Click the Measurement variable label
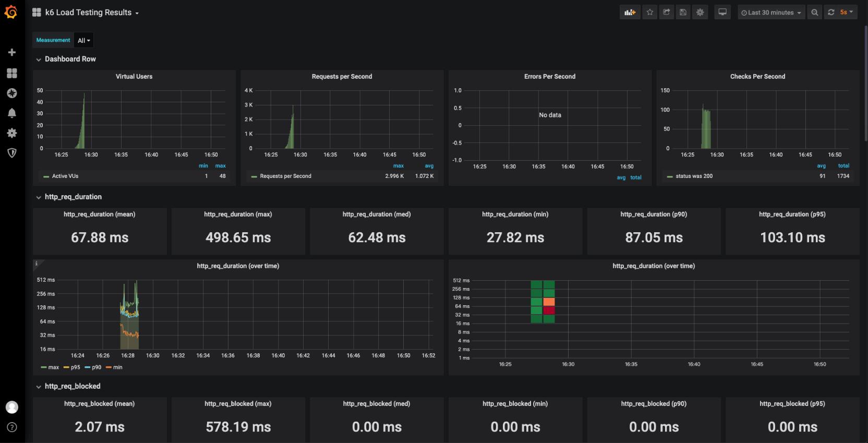Image resolution: width=868 pixels, height=443 pixels. 53,40
